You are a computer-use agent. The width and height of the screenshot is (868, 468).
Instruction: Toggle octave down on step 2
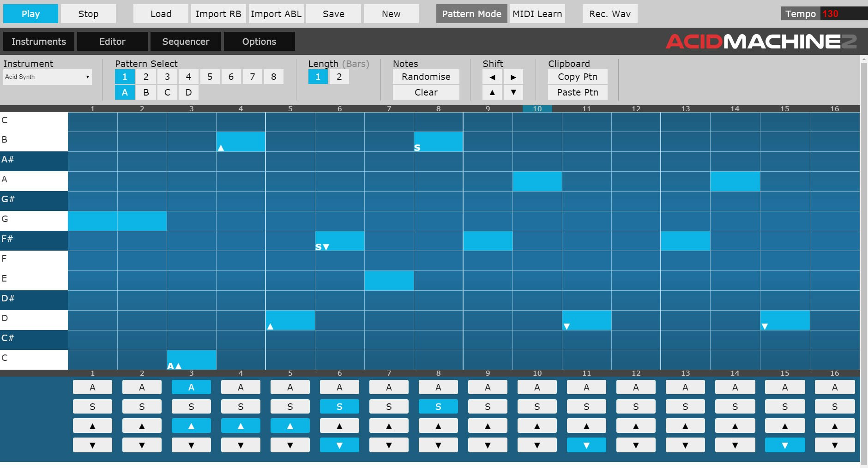click(142, 445)
